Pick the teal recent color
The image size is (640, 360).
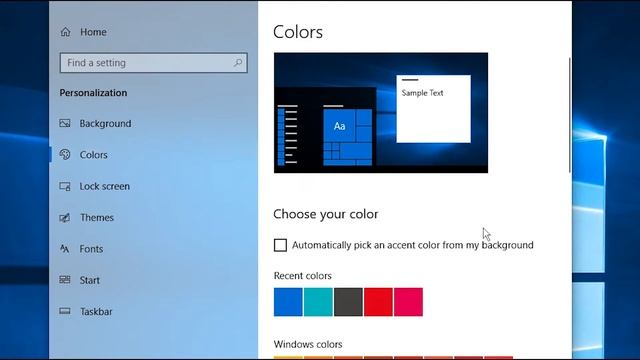318,302
